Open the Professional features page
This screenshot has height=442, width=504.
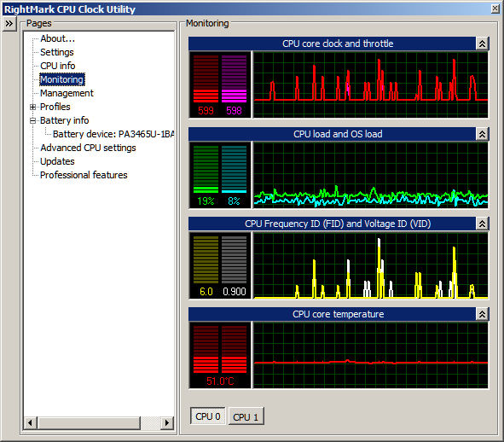coord(84,175)
